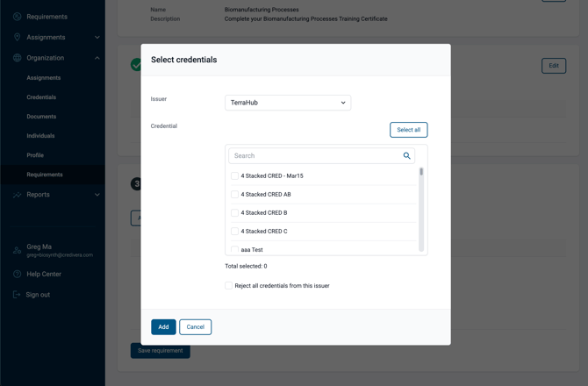Click the 4 Stacked CRED AB label
The width and height of the screenshot is (588, 386).
(x=266, y=194)
